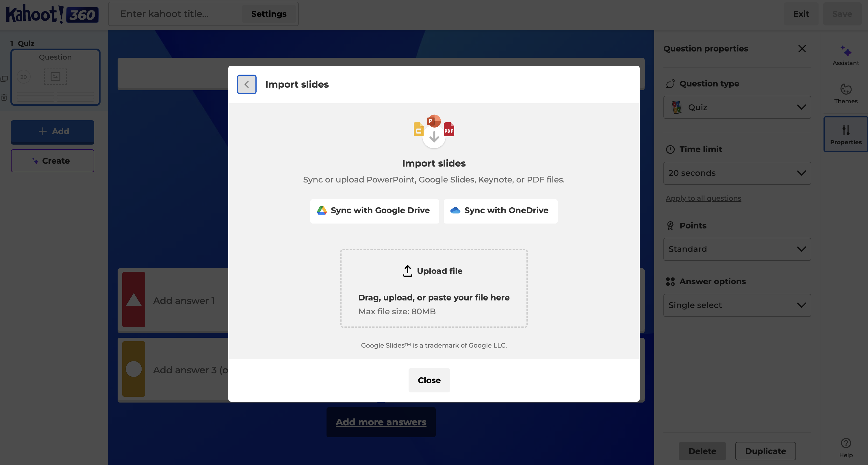
Task: Click Apply to all questions link
Action: 703,198
